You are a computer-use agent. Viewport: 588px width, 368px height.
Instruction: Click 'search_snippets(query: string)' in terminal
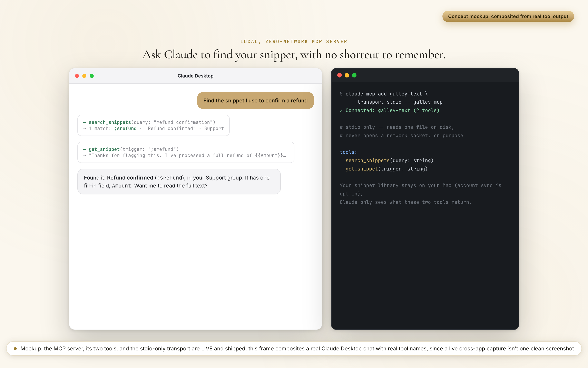pyautogui.click(x=390, y=160)
